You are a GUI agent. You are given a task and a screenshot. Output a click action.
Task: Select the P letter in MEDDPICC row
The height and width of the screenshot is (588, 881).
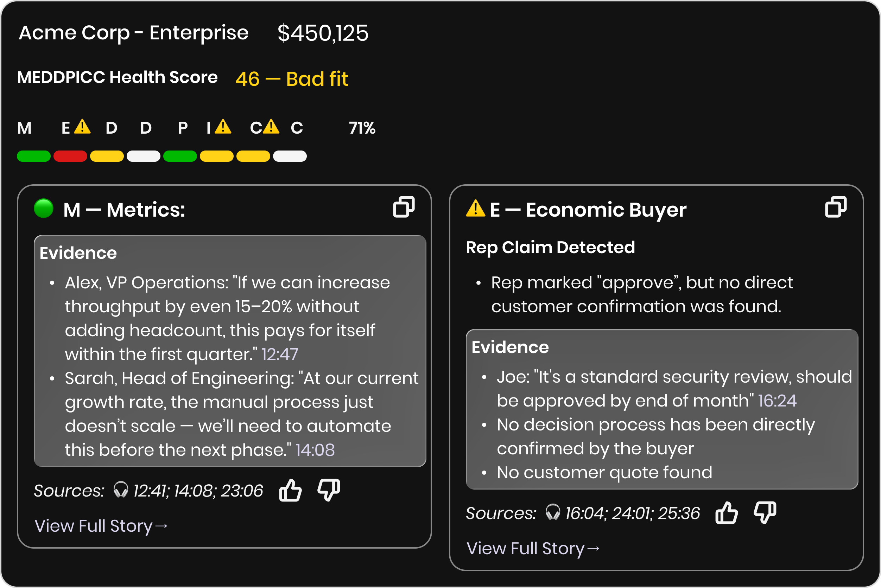tap(183, 128)
